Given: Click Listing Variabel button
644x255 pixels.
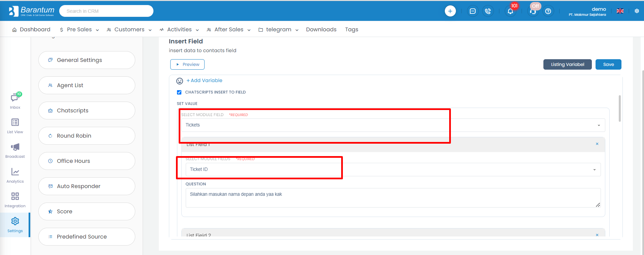Looking at the screenshot, I should 568,65.
